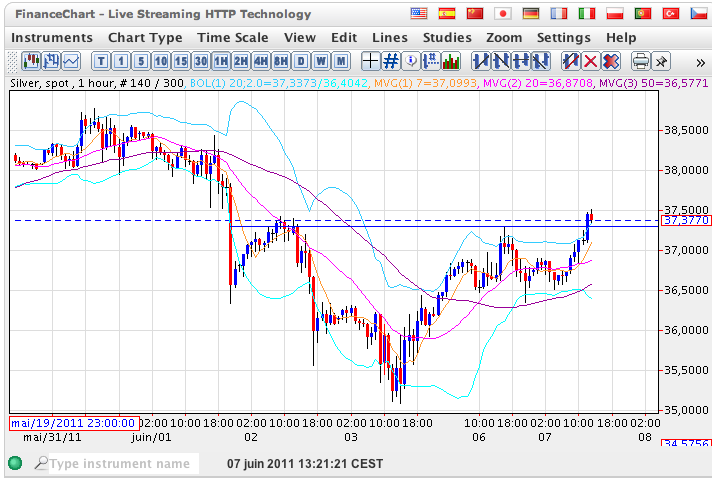
Task: Choose the 15 minute timeframe button
Action: (x=181, y=61)
